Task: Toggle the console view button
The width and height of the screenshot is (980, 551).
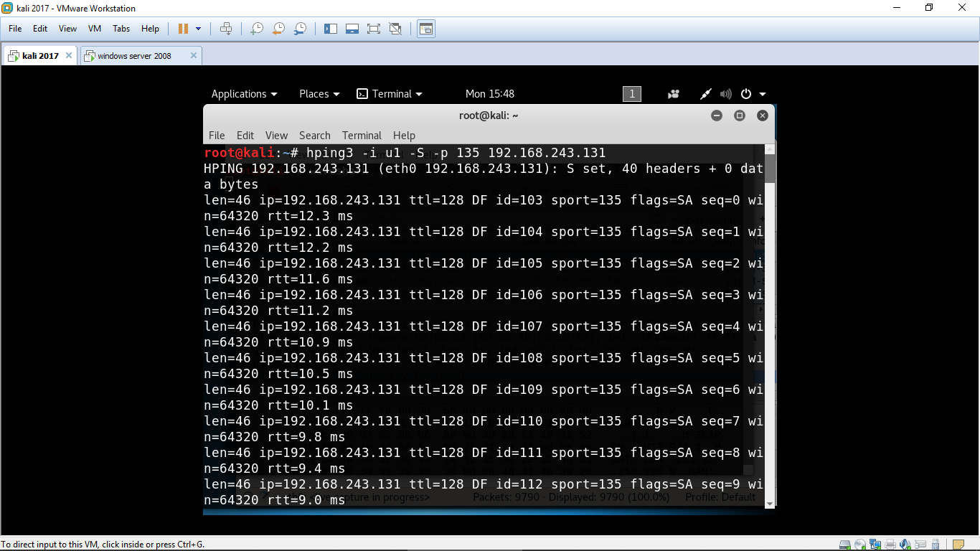Action: click(426, 29)
